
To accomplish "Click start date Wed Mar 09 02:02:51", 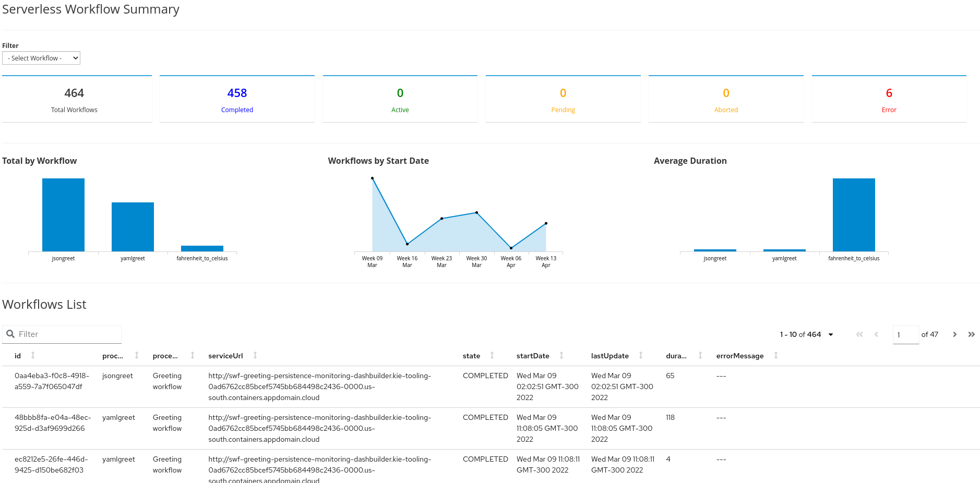I will coord(547,387).
